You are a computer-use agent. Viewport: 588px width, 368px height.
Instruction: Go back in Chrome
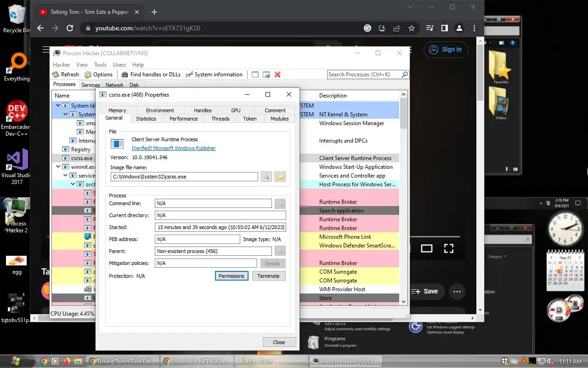click(40, 28)
